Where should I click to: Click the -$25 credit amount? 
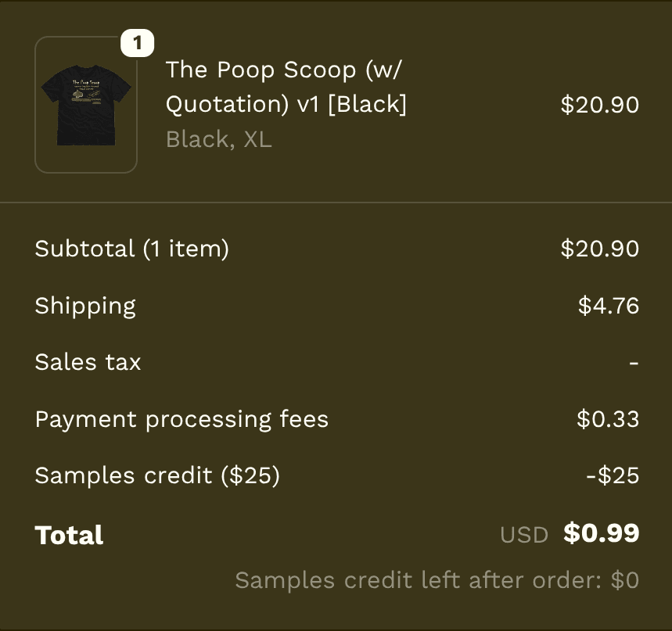click(613, 475)
